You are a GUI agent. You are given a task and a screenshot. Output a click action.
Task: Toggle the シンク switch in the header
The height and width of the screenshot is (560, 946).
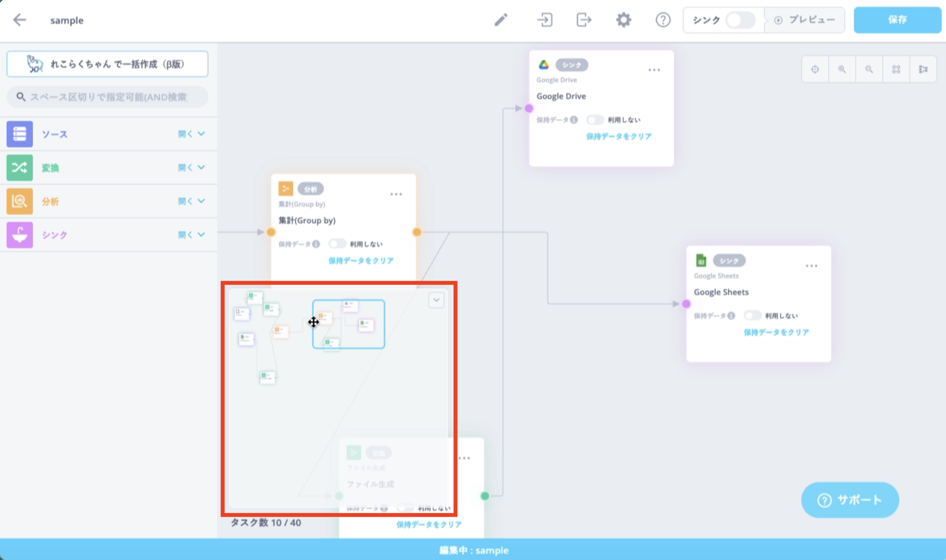(740, 20)
